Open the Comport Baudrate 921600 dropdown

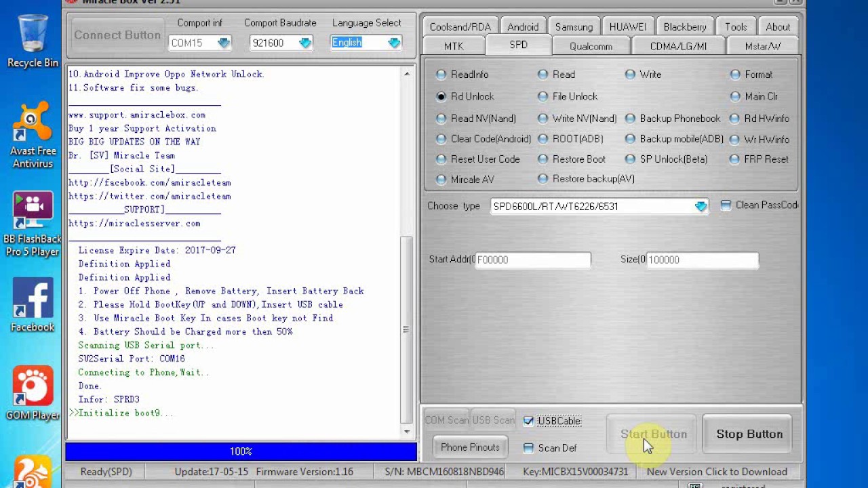[304, 43]
